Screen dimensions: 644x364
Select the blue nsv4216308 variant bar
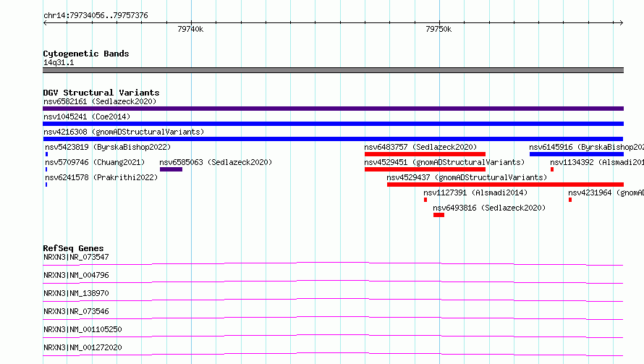coord(333,139)
